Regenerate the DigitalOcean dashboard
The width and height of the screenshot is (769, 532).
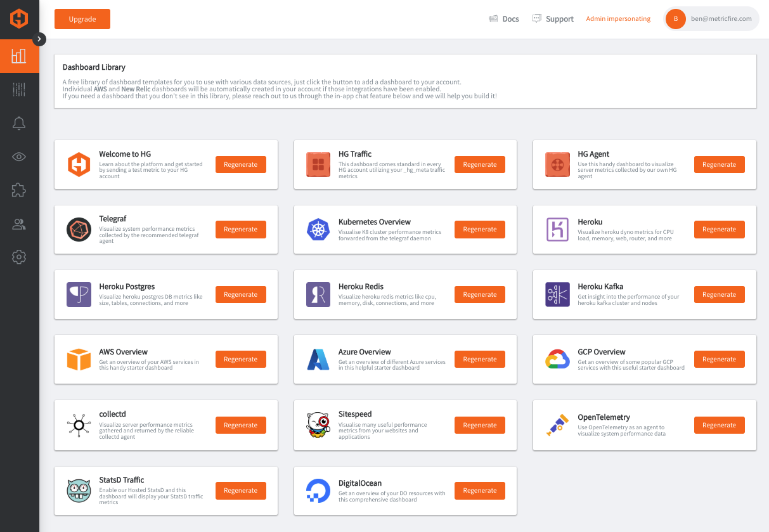[480, 490]
